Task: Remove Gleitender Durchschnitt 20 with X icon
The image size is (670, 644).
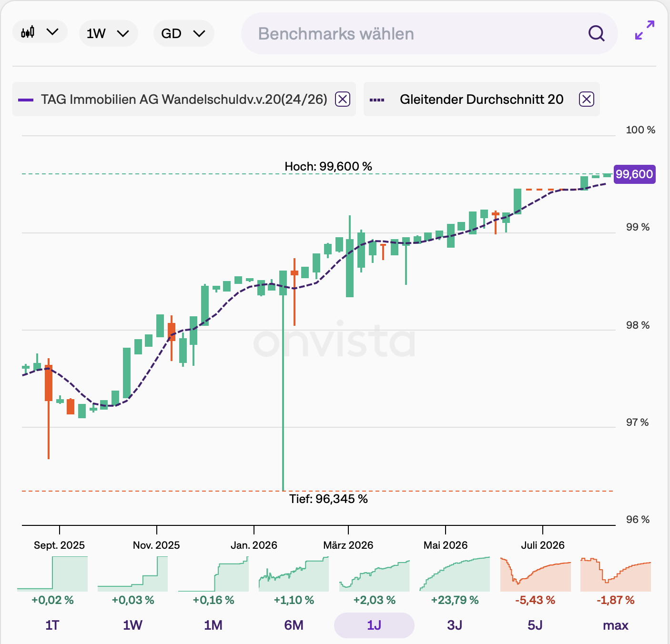Action: click(586, 99)
